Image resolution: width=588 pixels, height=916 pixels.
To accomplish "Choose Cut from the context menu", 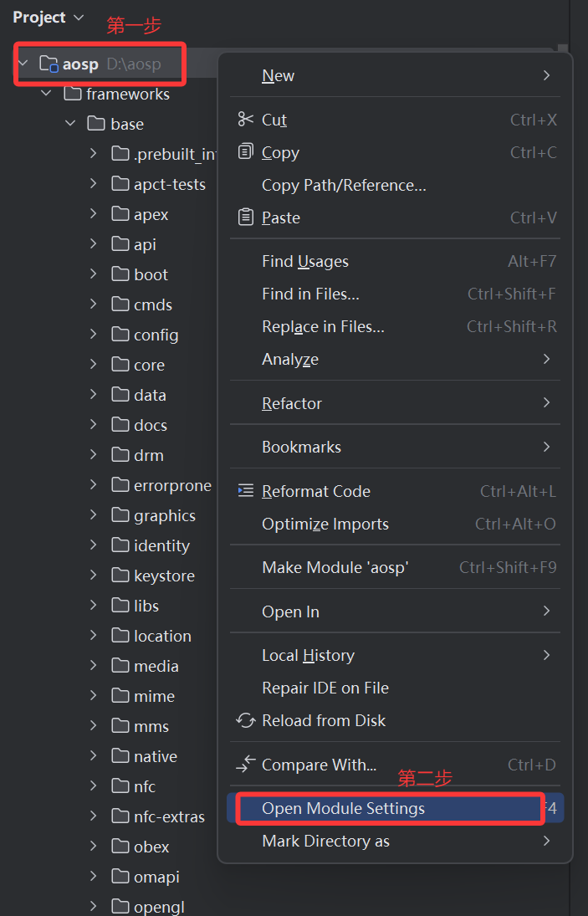I will pyautogui.click(x=396, y=120).
